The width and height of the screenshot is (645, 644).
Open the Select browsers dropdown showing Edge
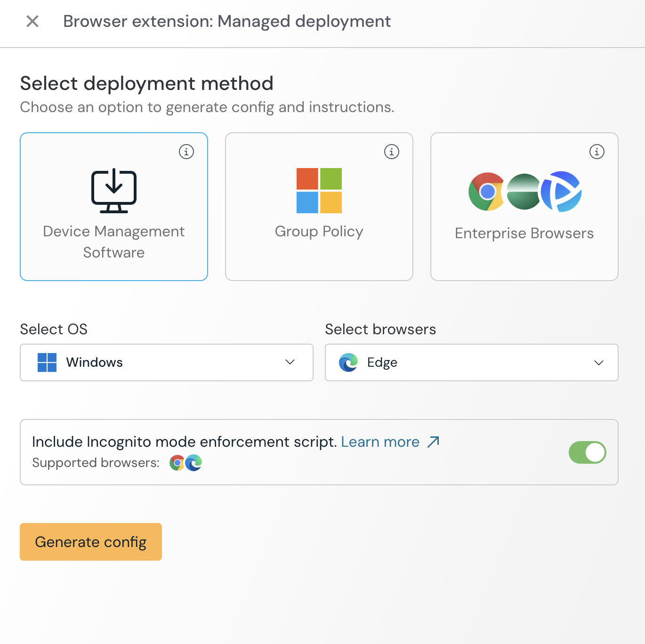coord(472,362)
